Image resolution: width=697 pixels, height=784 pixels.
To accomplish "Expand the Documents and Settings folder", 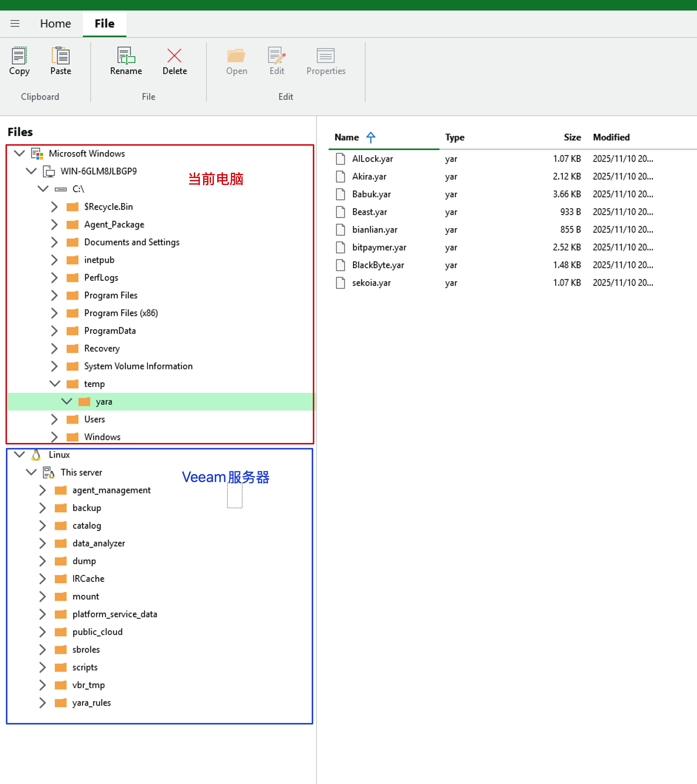I will [x=55, y=242].
